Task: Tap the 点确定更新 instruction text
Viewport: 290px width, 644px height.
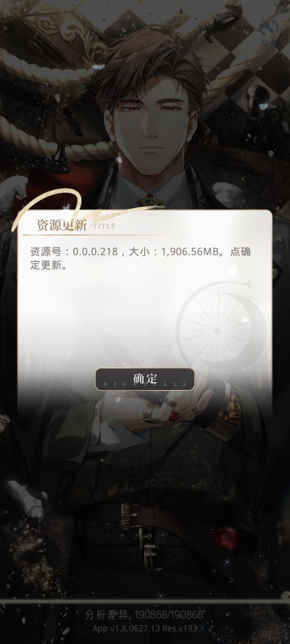Action: point(140,258)
